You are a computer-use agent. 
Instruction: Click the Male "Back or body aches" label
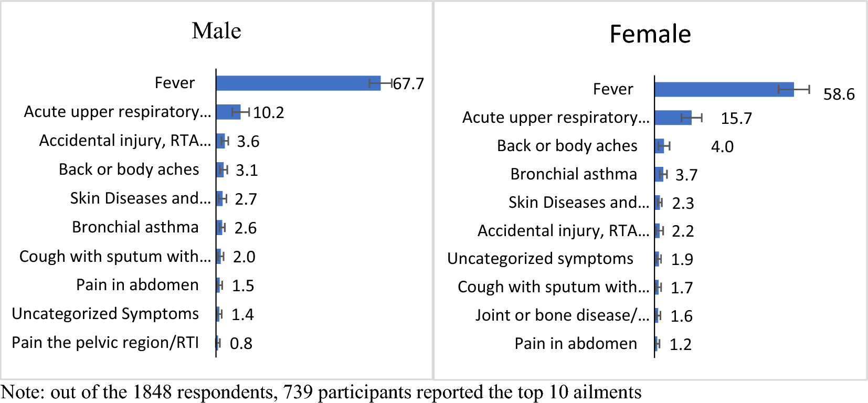pyautogui.click(x=129, y=169)
